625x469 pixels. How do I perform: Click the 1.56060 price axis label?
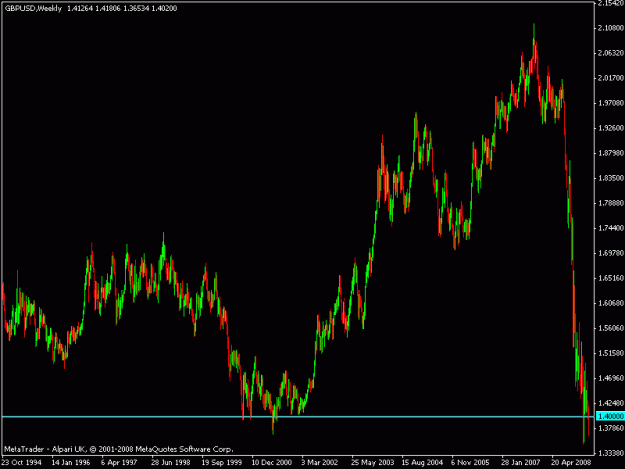coord(611,328)
